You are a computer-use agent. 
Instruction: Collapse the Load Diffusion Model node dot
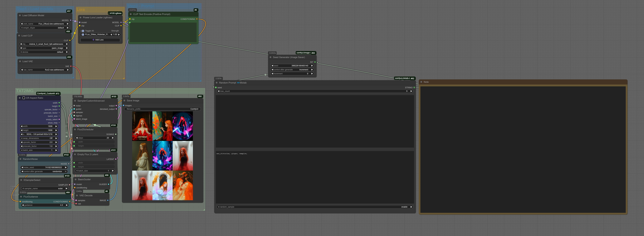[x=20, y=16]
